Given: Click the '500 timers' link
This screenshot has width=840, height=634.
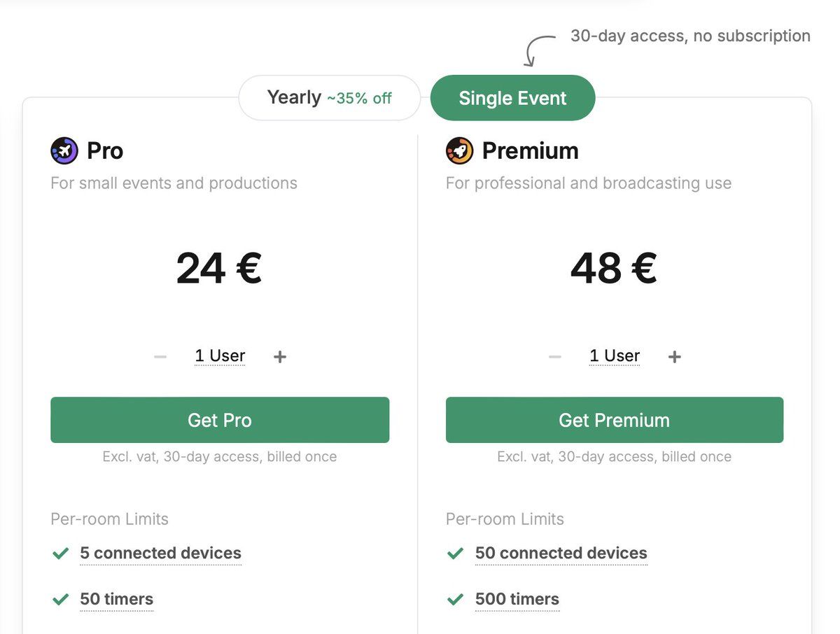Looking at the screenshot, I should click(517, 600).
